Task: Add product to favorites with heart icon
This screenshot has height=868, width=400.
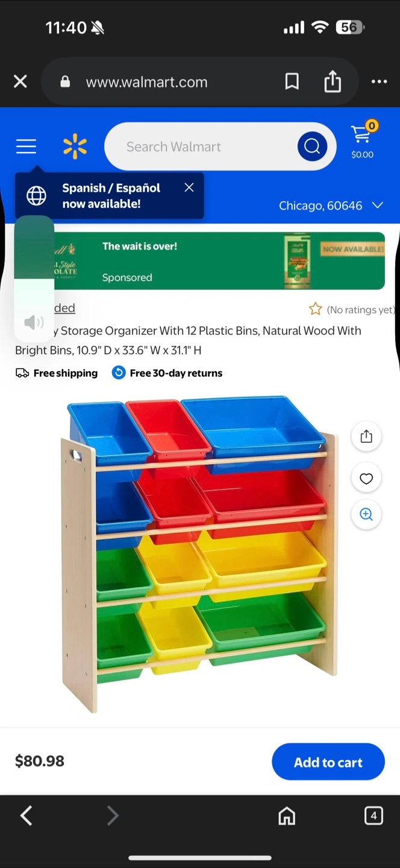Action: tap(366, 479)
